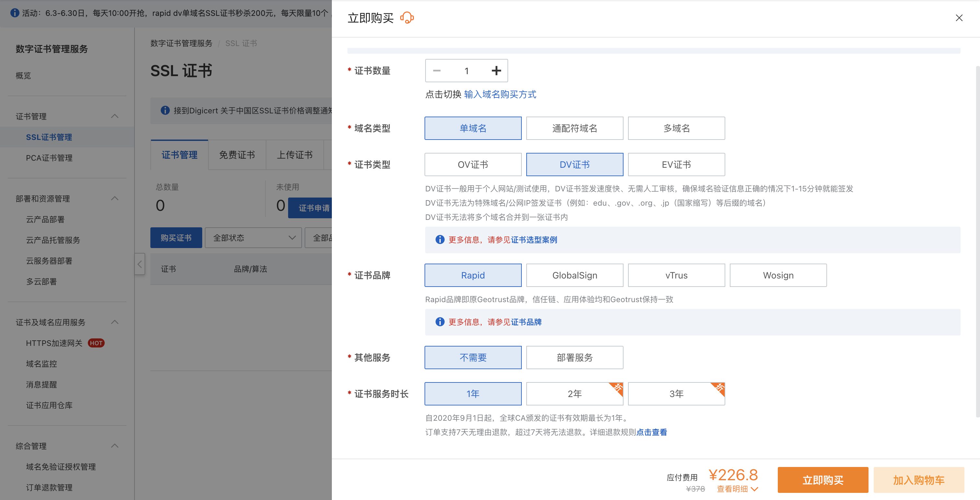
Task: Switch to the 免费证书 tab
Action: point(237,155)
